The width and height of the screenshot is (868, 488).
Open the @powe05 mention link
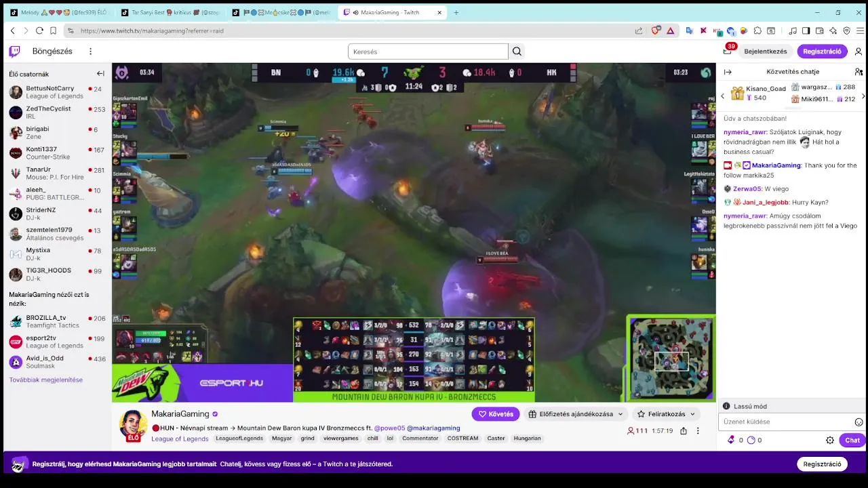[x=389, y=428]
